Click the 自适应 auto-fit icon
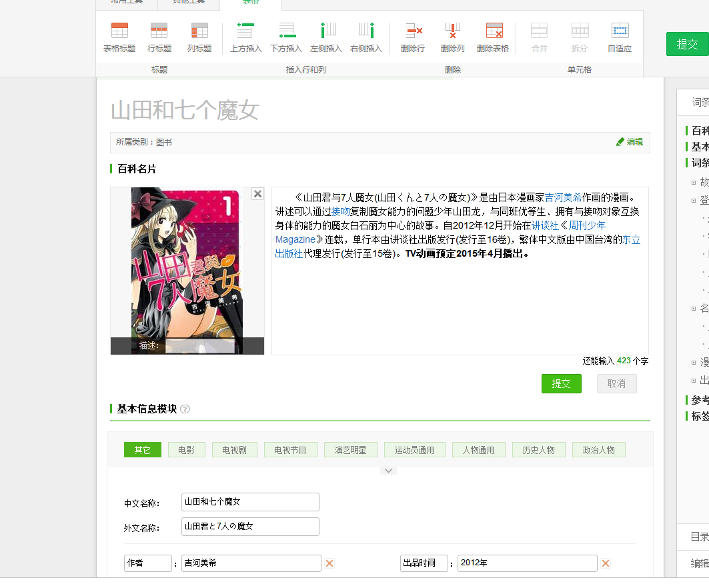The image size is (709, 588). pos(620,31)
